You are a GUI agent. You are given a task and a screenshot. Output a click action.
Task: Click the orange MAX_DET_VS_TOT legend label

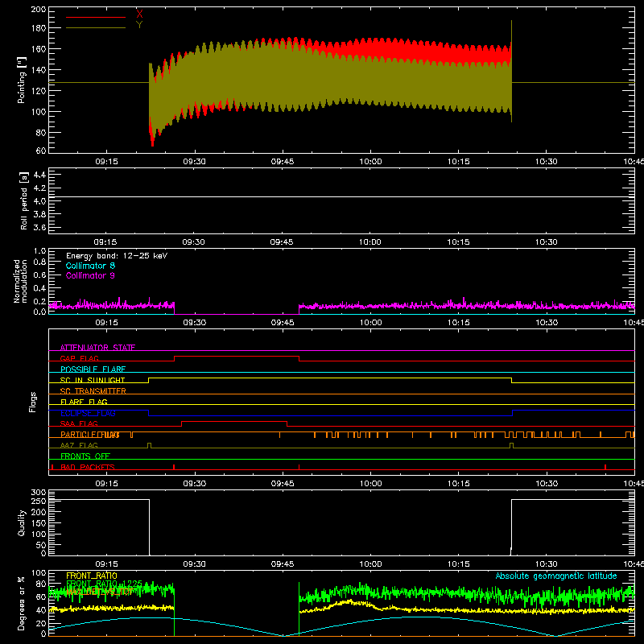point(99,592)
